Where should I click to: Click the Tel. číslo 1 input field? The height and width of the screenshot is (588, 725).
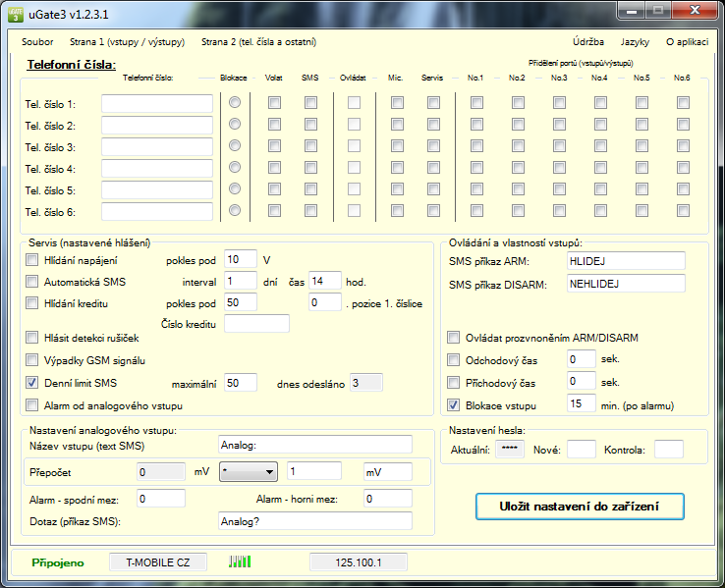(x=157, y=103)
